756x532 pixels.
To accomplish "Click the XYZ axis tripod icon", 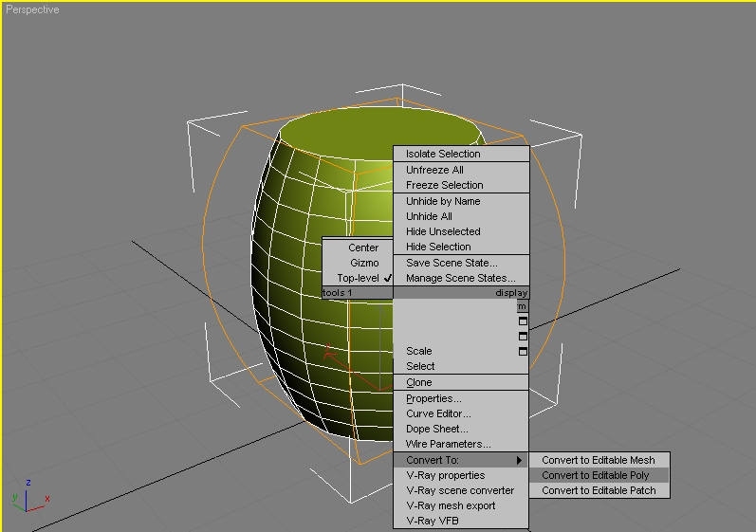I will [x=30, y=495].
